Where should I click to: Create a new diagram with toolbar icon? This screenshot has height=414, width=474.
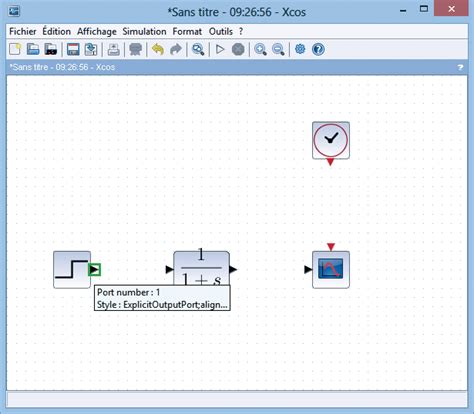pos(15,49)
